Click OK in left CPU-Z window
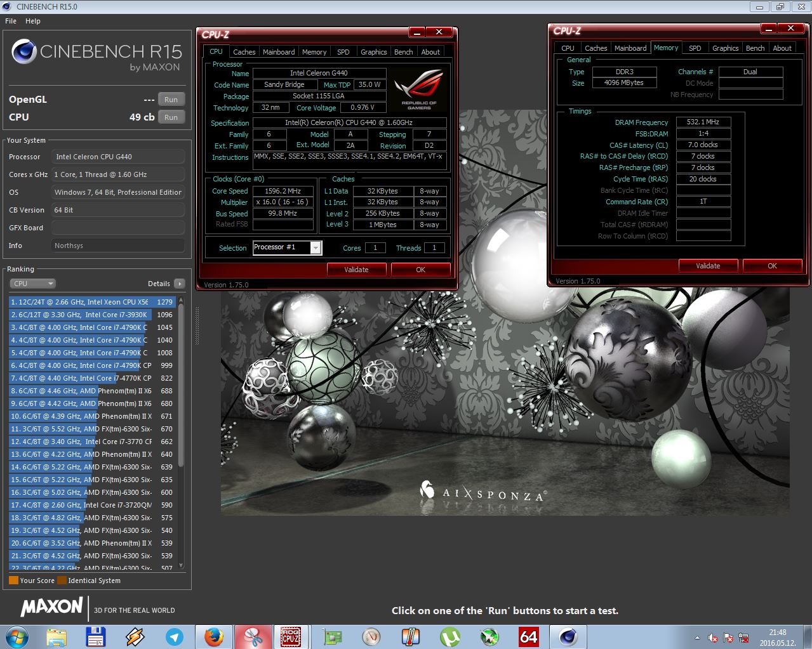 click(421, 270)
